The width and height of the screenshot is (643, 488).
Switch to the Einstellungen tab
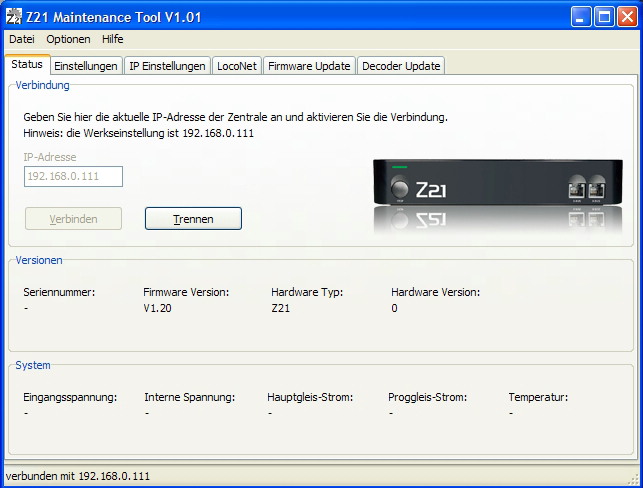tap(86, 66)
